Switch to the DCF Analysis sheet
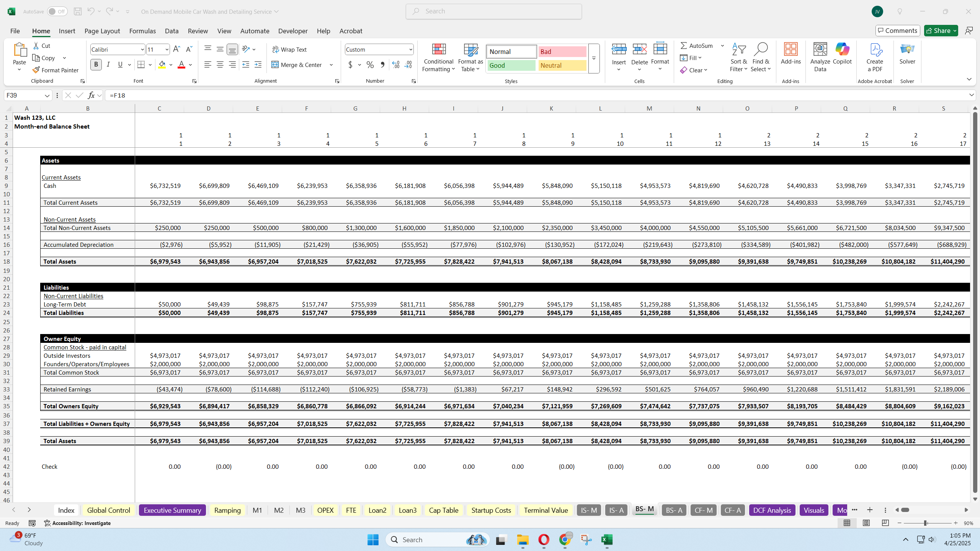The image size is (980, 551). pyautogui.click(x=772, y=510)
